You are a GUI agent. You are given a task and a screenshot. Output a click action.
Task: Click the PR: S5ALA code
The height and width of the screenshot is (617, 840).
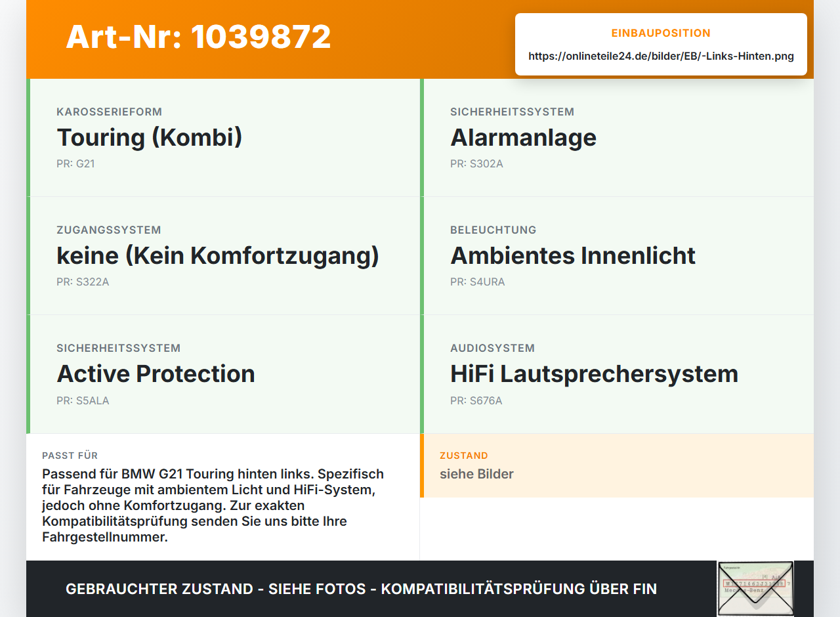83,400
